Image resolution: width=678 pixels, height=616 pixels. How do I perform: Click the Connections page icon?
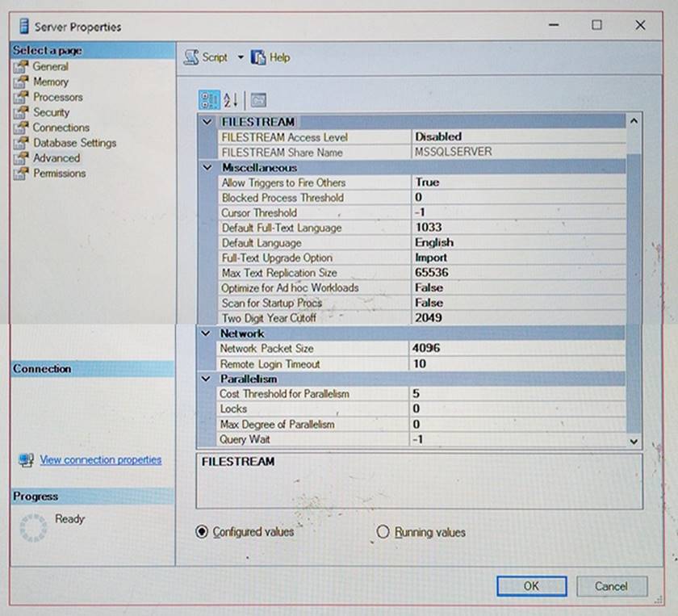coord(21,128)
